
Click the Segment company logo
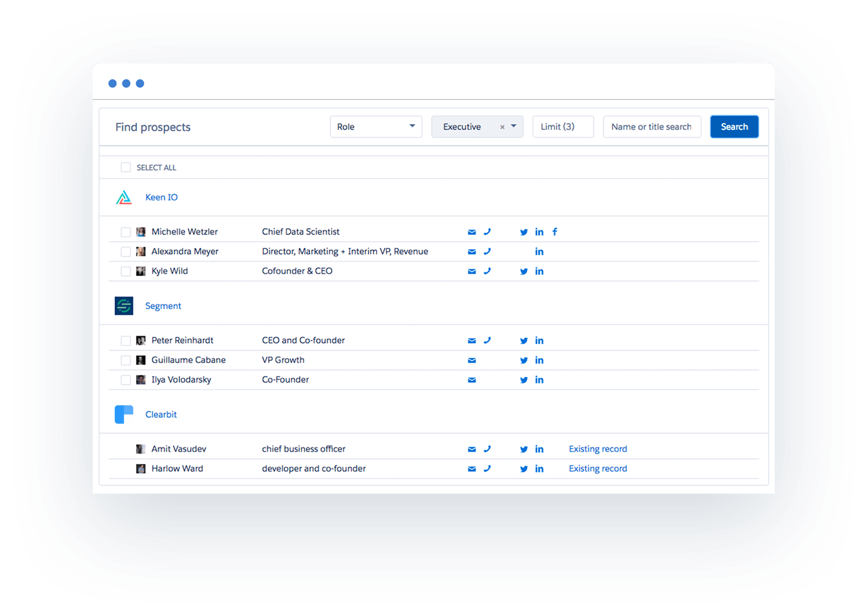124,305
